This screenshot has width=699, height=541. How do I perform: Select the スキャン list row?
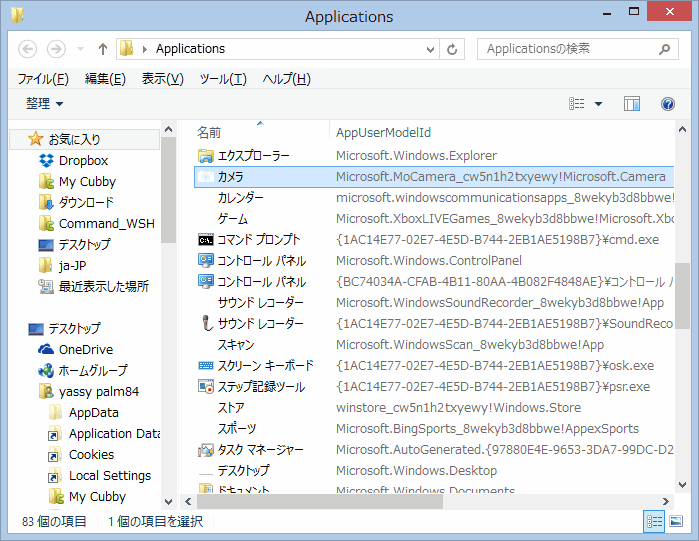434,345
